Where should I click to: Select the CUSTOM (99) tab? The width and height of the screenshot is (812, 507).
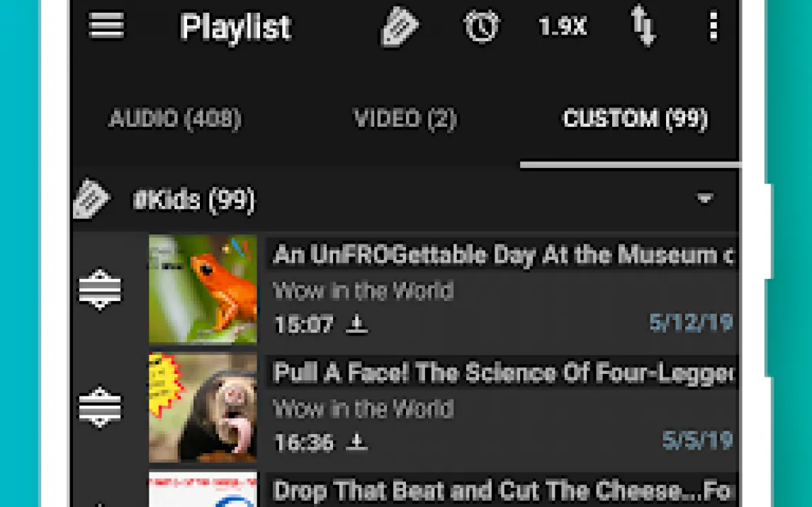click(635, 119)
